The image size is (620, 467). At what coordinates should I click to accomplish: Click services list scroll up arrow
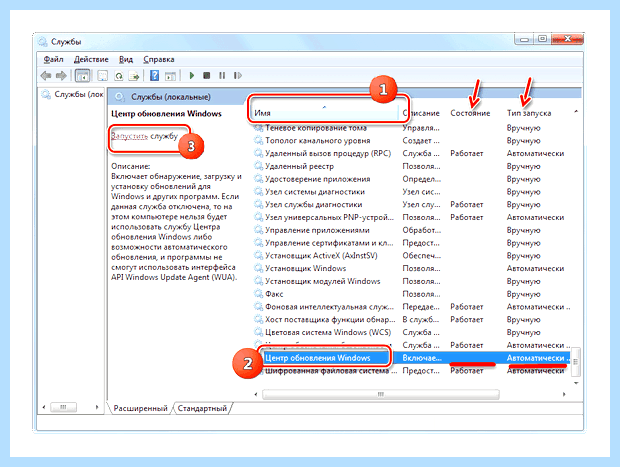[x=576, y=112]
